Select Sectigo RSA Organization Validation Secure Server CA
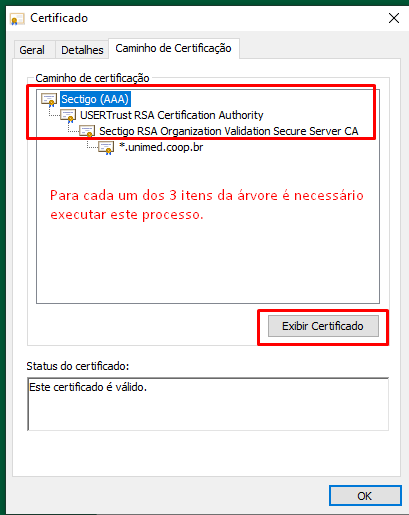The width and height of the screenshot is (409, 515). point(229,131)
